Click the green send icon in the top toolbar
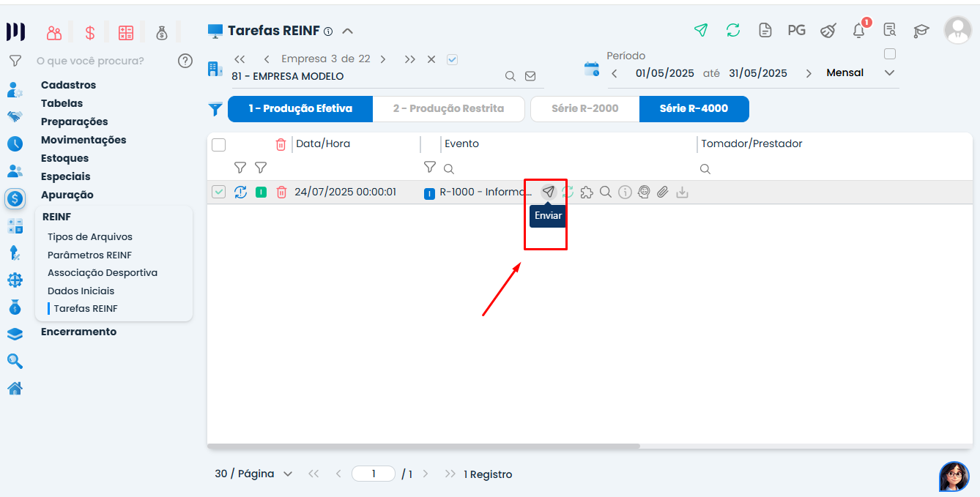Screen dimensions: 980x497 click(x=701, y=30)
